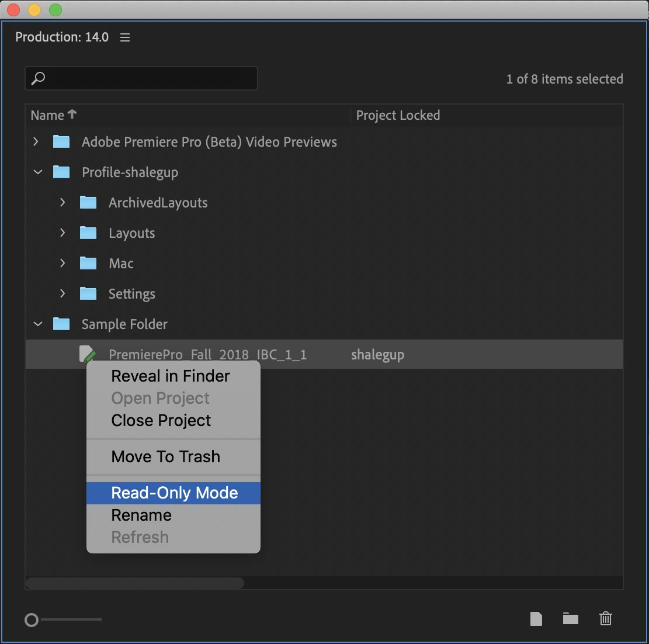
Task: Select the ArchivedLayouts folder name
Action: 158,203
